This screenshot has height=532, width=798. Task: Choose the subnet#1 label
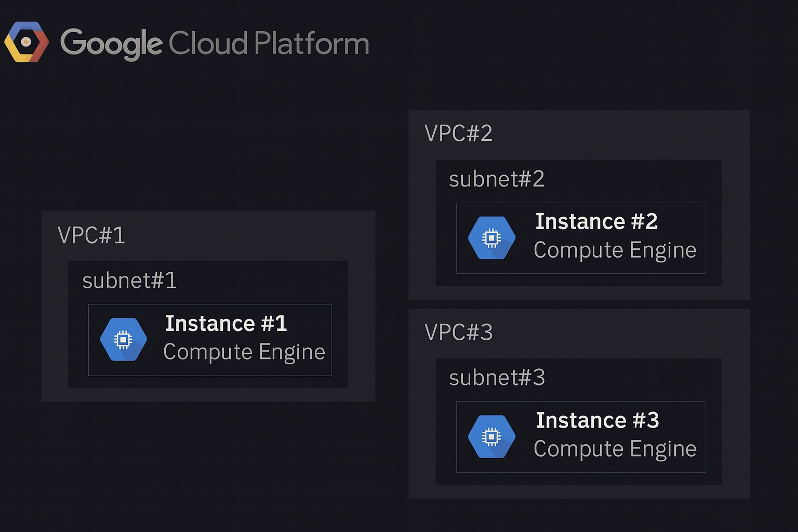(x=129, y=281)
